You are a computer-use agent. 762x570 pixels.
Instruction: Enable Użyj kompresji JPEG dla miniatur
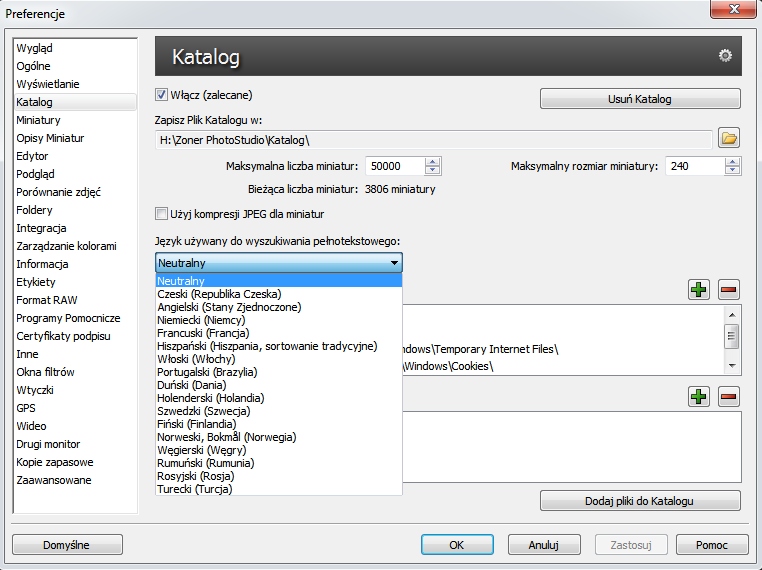click(x=161, y=214)
